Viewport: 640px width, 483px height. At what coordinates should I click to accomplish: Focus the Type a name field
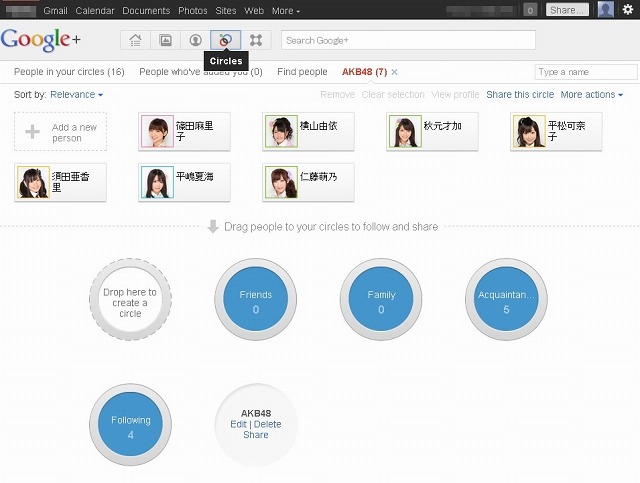click(x=586, y=72)
